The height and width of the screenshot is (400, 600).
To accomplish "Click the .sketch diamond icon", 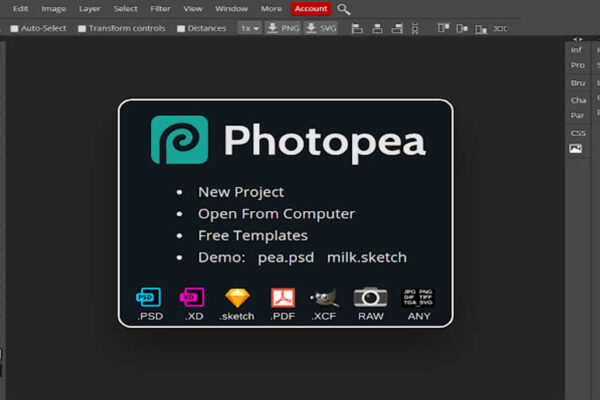I will [237, 297].
